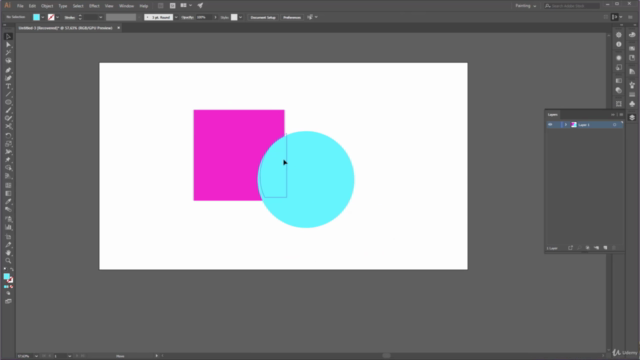The image size is (640, 360).
Task: Select the Direct Selection tool
Action: (8, 44)
